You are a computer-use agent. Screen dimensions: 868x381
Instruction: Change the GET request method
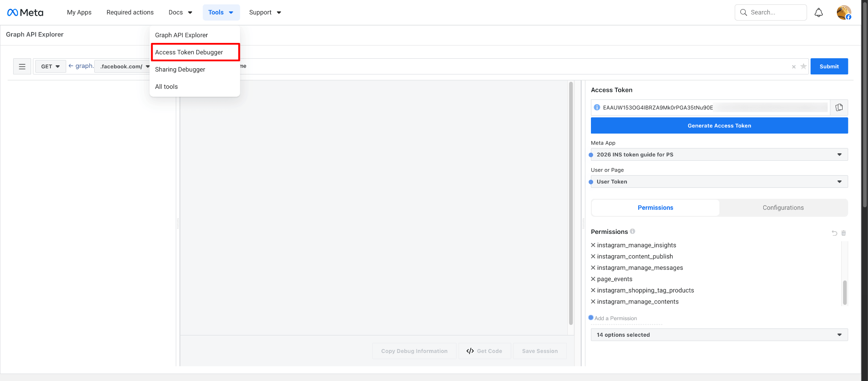point(50,67)
